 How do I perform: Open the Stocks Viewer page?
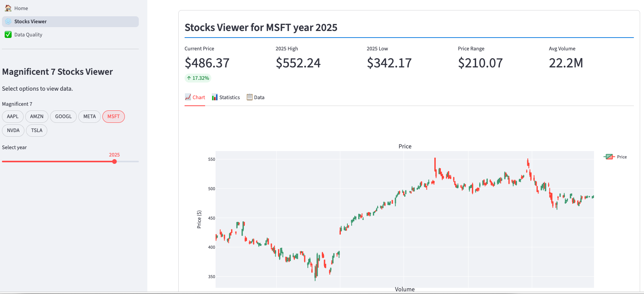click(70, 22)
